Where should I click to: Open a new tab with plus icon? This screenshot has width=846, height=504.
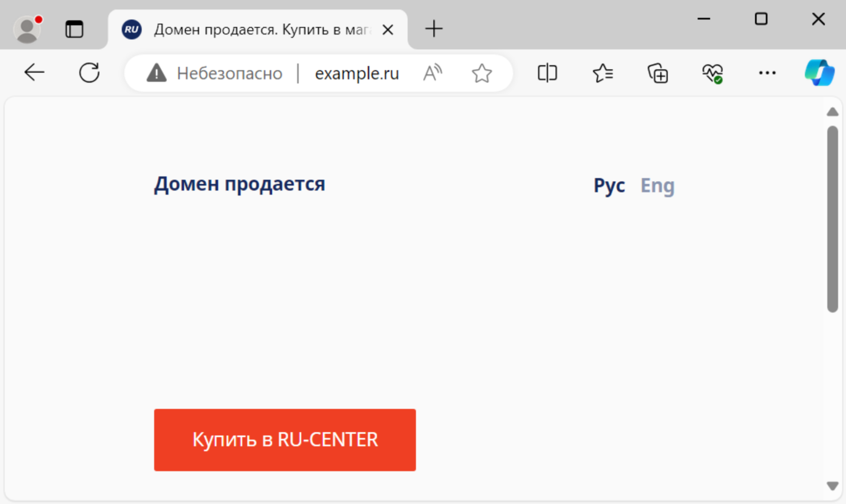pos(434,29)
